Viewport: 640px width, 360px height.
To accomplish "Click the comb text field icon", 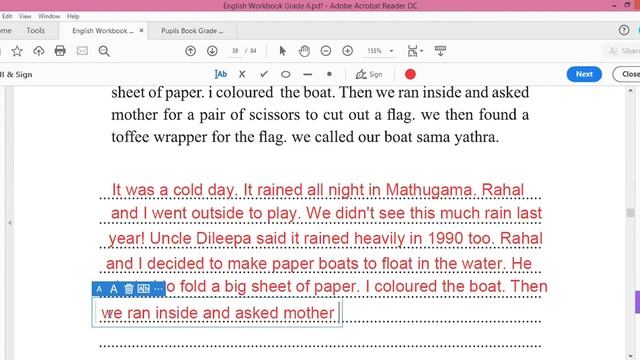I will pyautogui.click(x=144, y=289).
